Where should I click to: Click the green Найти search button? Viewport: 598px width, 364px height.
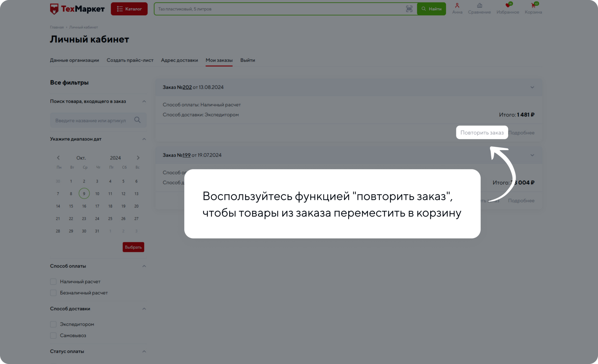click(431, 9)
